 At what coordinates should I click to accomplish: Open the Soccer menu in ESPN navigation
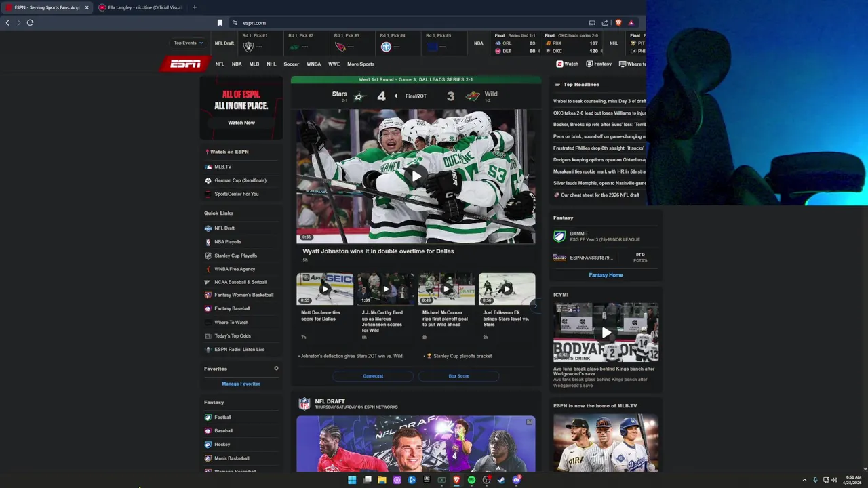[291, 64]
